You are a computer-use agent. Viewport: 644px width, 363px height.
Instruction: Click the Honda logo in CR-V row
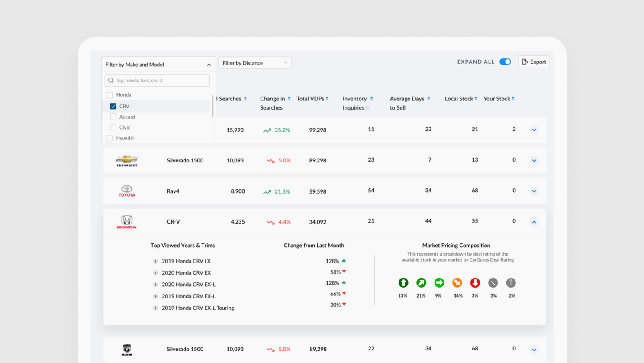[127, 222]
